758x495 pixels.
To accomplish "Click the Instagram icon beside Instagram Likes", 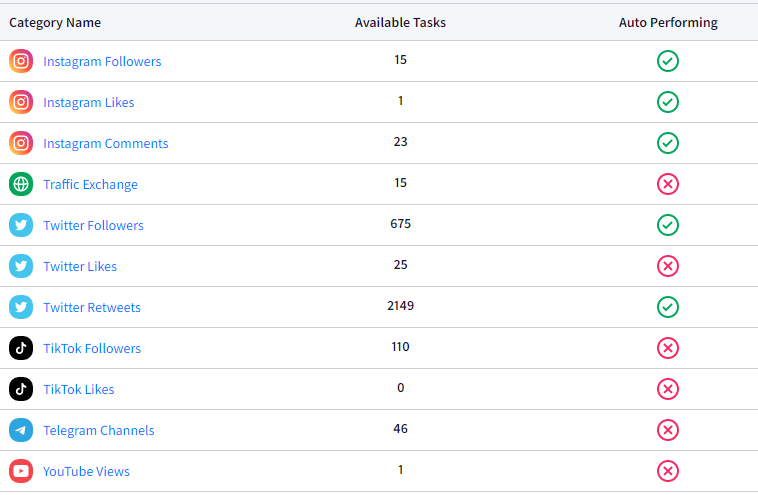I will (21, 102).
